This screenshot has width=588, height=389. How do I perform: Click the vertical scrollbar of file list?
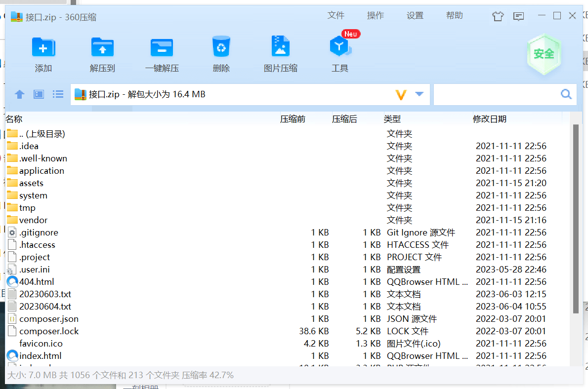pyautogui.click(x=575, y=217)
